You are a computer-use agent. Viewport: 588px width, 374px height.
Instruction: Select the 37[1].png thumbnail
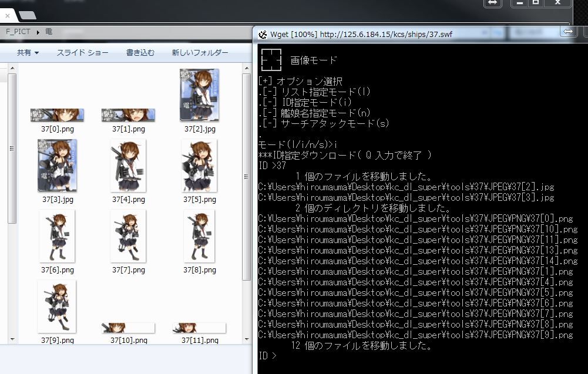coord(128,115)
